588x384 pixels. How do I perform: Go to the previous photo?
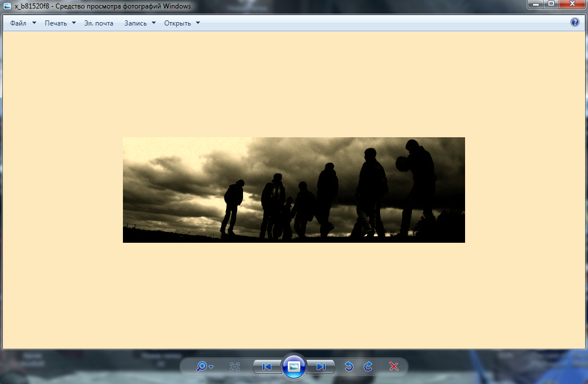[x=267, y=367]
